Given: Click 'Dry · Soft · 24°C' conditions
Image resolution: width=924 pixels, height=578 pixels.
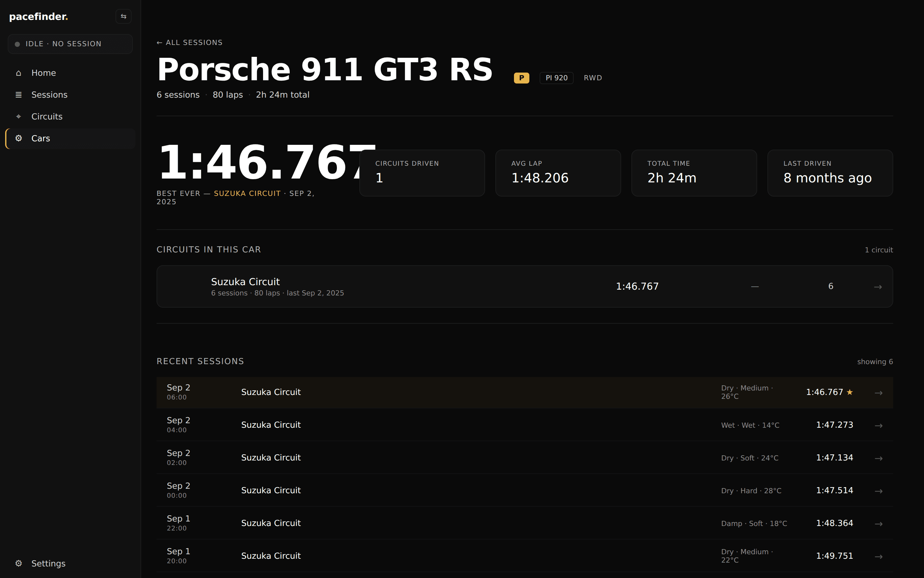Looking at the screenshot, I should pos(749,458).
